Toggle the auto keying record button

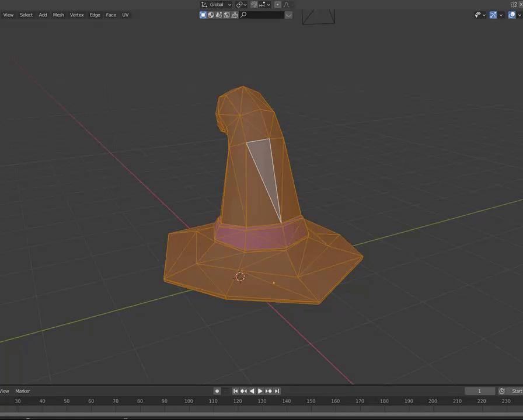[x=217, y=391]
